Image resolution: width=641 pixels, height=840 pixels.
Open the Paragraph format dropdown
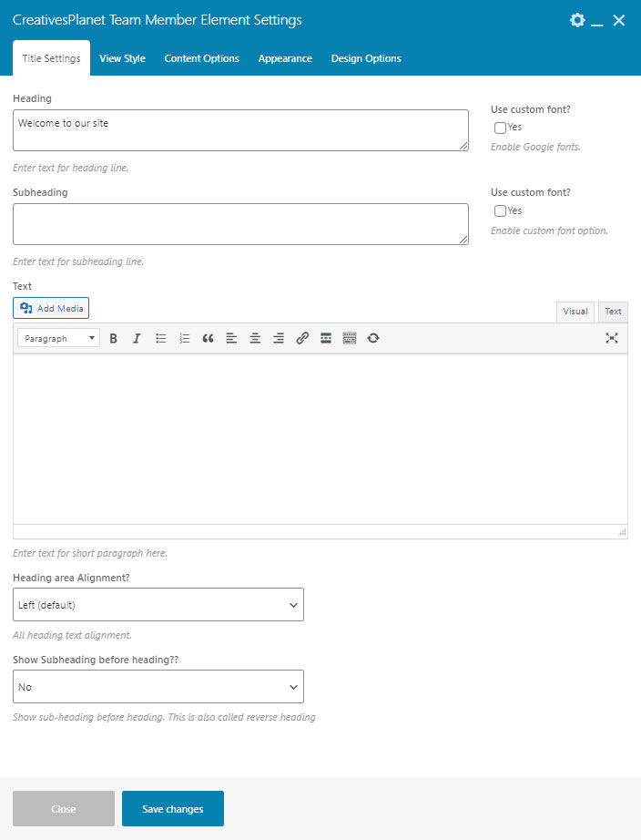click(x=59, y=338)
